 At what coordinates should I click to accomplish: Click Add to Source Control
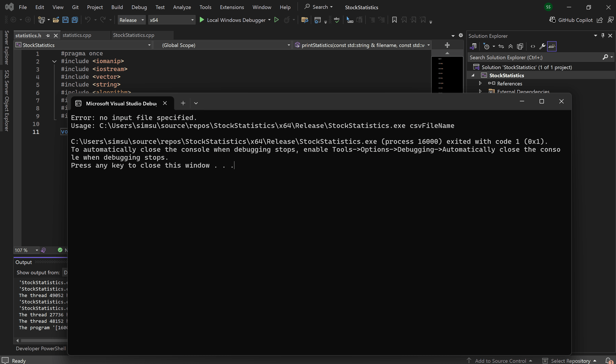coord(500,360)
